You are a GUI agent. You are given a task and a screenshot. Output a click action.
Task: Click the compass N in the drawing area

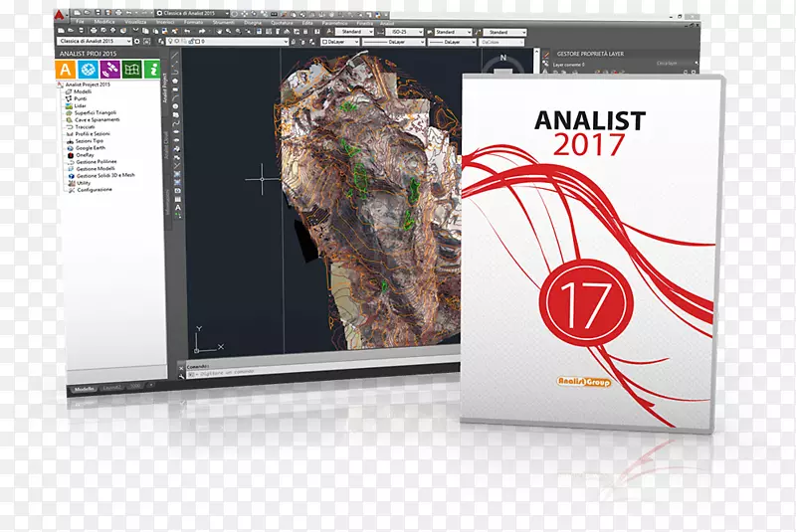[503, 58]
